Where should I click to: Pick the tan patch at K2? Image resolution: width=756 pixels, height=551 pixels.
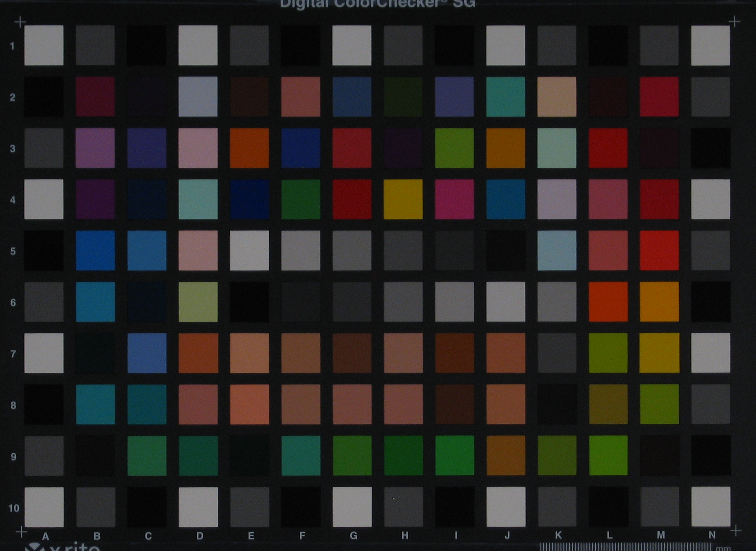click(557, 97)
